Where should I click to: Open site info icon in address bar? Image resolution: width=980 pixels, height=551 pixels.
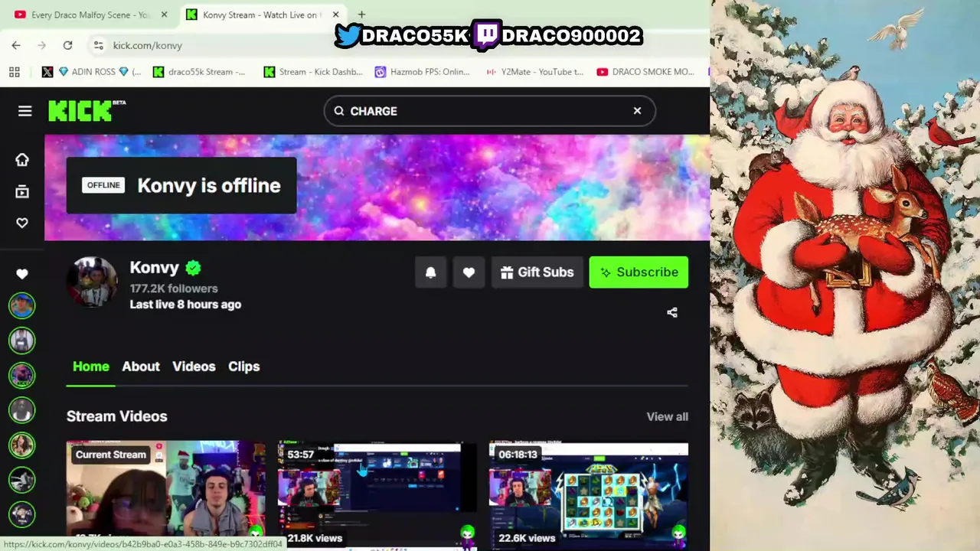coord(98,45)
